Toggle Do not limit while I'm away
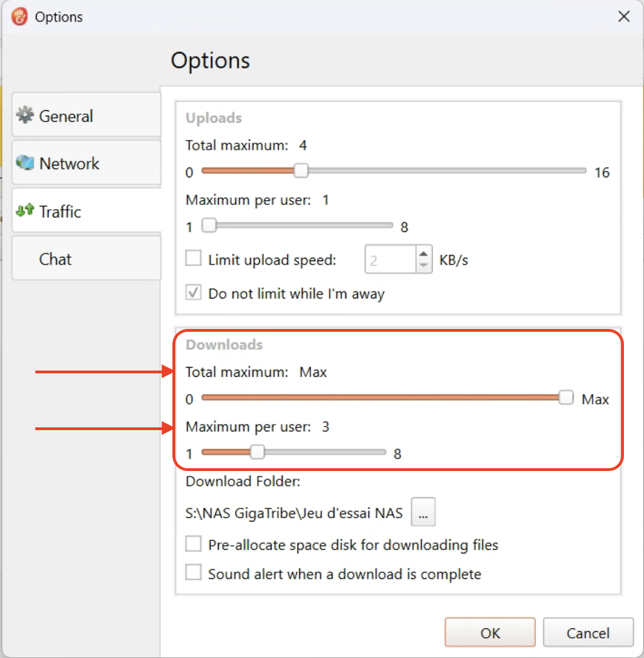The height and width of the screenshot is (658, 644). tap(194, 293)
